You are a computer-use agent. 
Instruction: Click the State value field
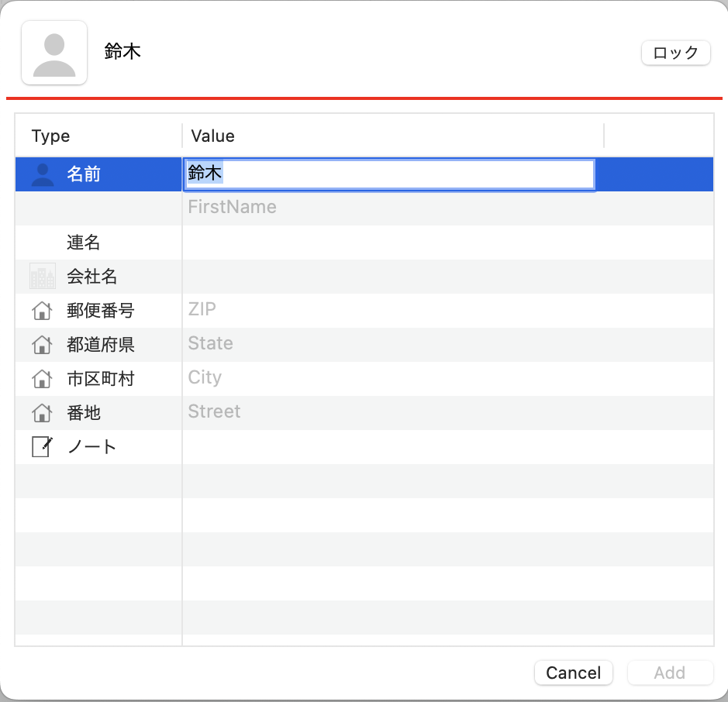[x=448, y=345]
